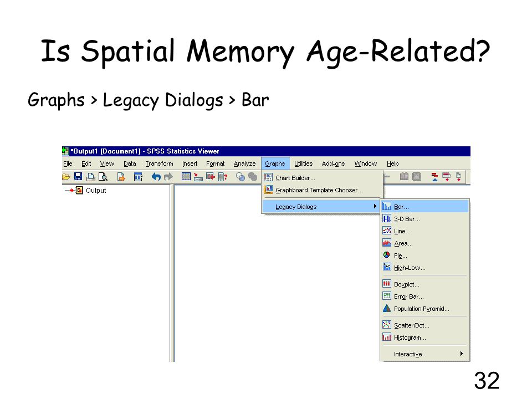Click the Go to Data grid icon
The width and height of the screenshot is (532, 399).
tap(186, 176)
